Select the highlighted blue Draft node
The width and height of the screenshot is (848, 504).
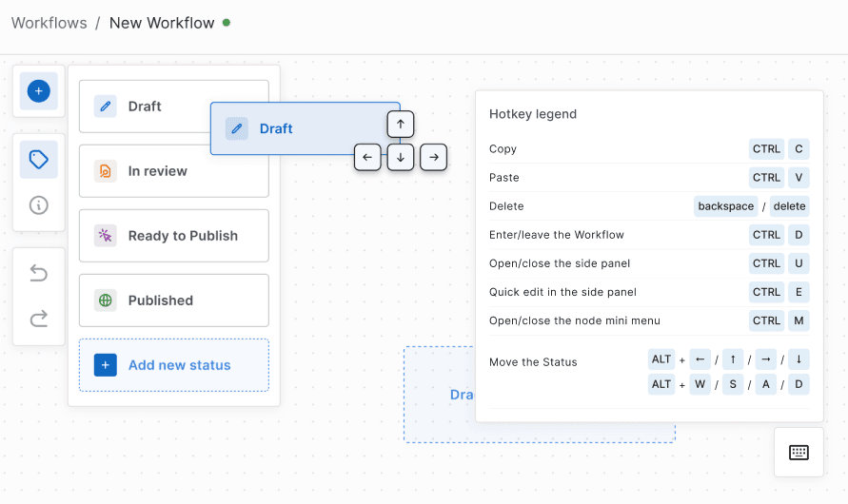click(305, 128)
